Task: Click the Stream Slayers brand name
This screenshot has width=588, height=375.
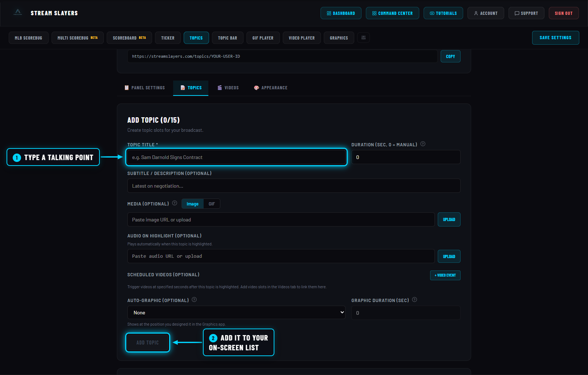Action: [54, 13]
